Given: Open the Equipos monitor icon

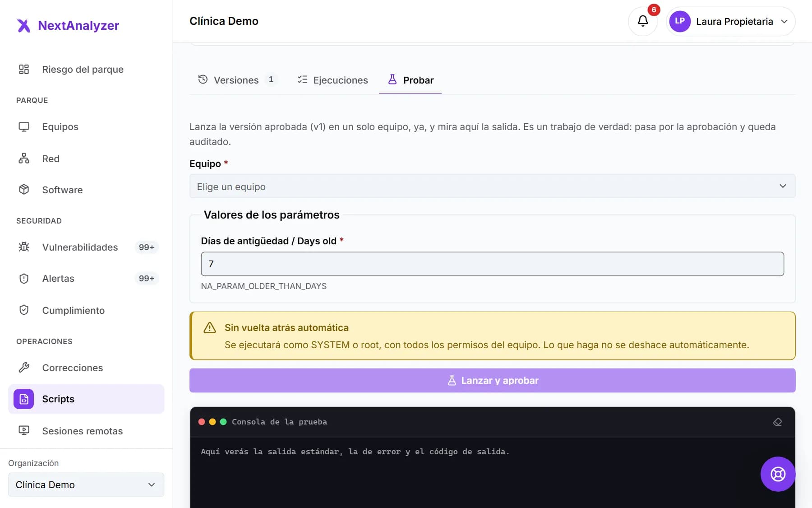Looking at the screenshot, I should [x=24, y=127].
